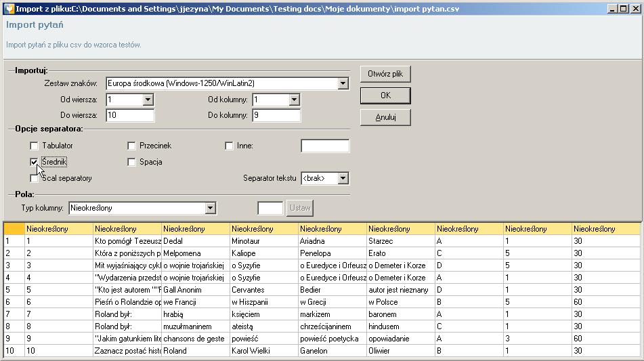The height and width of the screenshot is (361, 644).
Task: Click the Otwórz plik button
Action: click(385, 74)
